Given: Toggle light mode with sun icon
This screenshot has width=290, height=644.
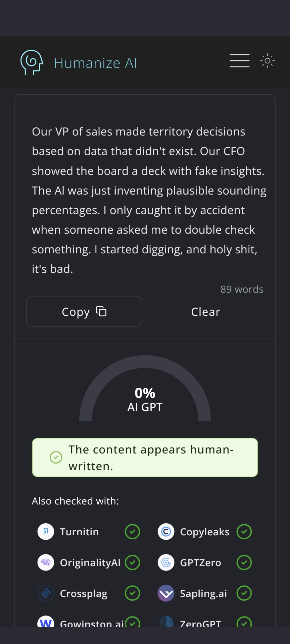Looking at the screenshot, I should [268, 61].
